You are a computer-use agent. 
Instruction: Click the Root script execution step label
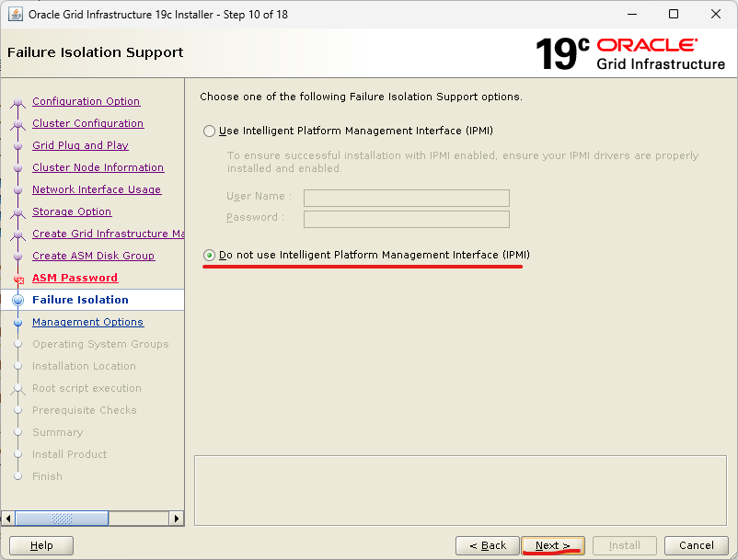click(86, 388)
